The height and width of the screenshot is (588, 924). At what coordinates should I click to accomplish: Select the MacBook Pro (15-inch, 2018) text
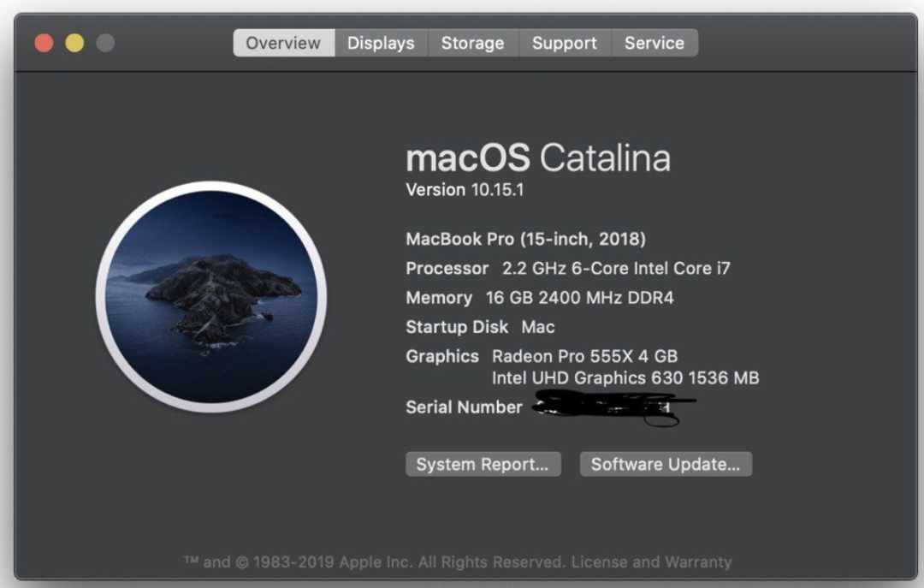pos(525,239)
